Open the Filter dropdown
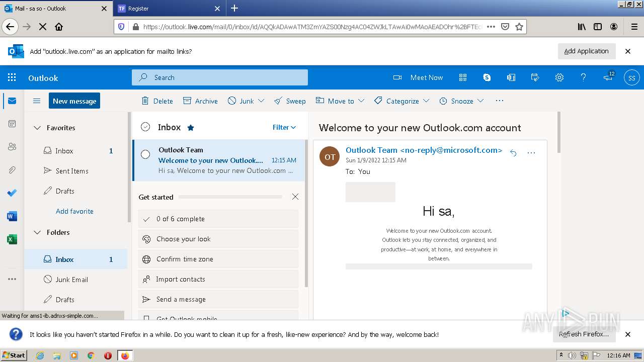The width and height of the screenshot is (644, 362). point(284,127)
